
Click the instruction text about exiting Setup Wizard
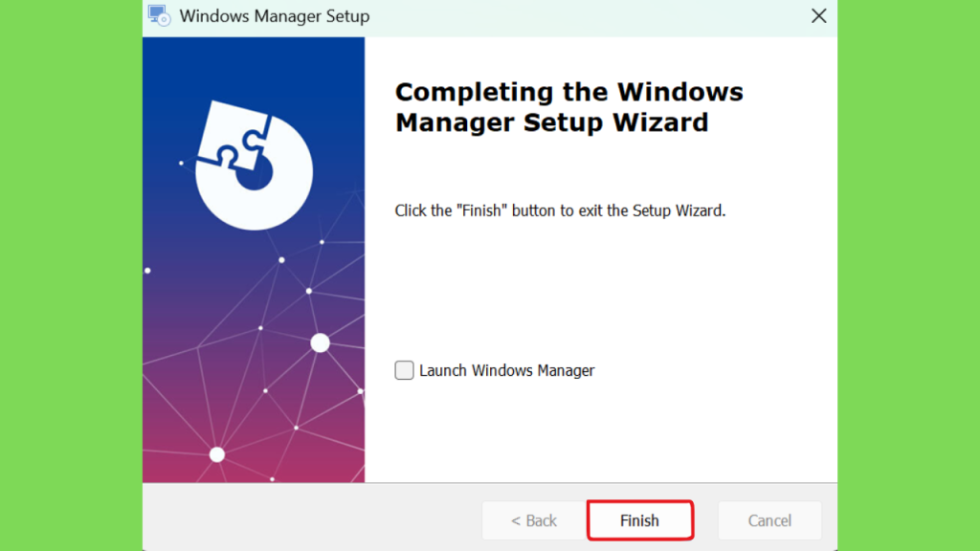coord(560,210)
